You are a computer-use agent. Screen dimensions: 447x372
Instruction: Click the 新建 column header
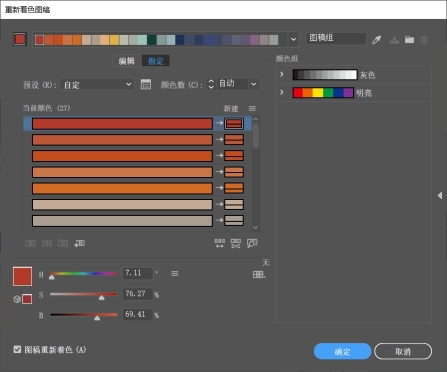pos(231,108)
